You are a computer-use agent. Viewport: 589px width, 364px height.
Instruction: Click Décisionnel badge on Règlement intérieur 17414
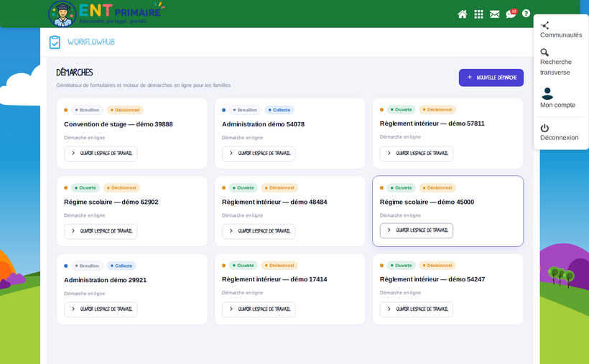279,266
